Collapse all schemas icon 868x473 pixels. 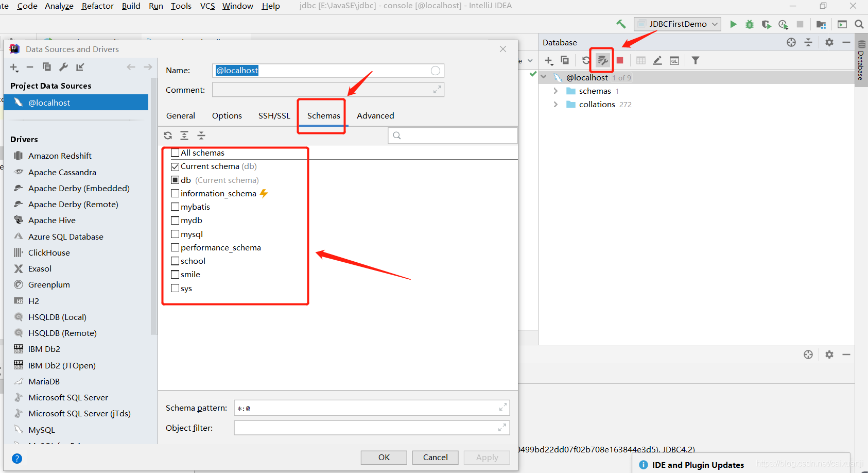tap(201, 136)
